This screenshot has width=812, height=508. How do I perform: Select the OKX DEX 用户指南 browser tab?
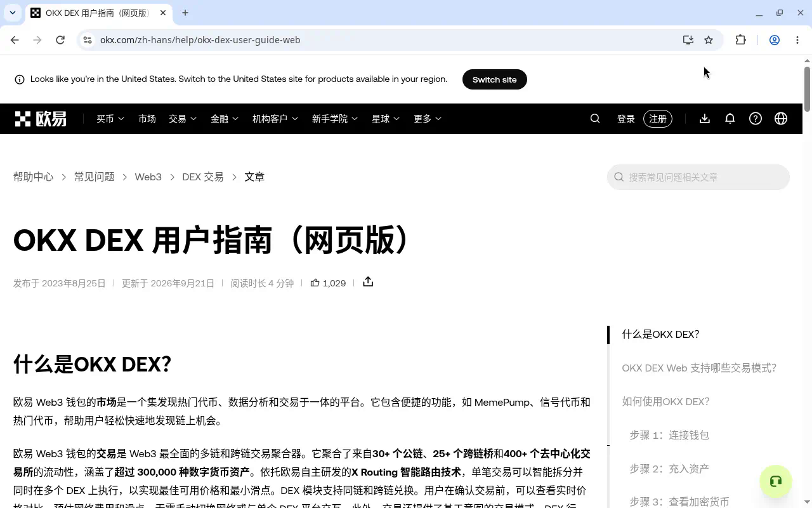(98, 13)
